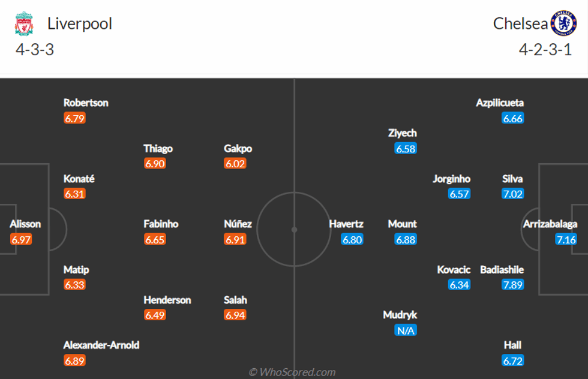Select Mudryk's N/A rating badge
The image size is (588, 379).
[x=406, y=330]
